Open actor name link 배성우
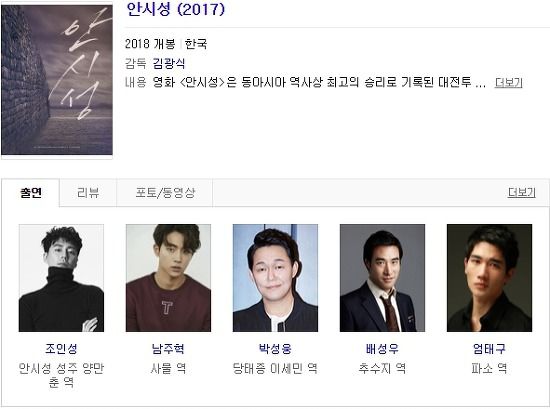Viewport: 550px width, 409px height. (x=382, y=349)
